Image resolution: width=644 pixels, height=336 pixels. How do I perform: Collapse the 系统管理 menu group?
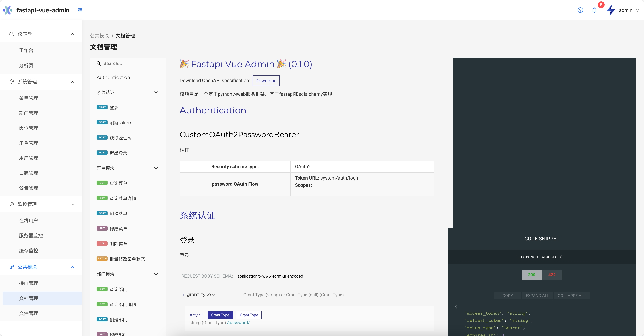72,82
